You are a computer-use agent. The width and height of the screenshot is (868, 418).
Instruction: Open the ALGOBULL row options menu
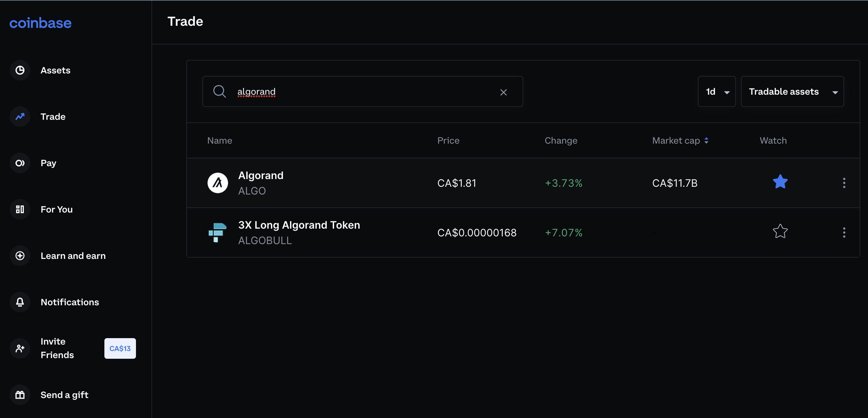(844, 233)
